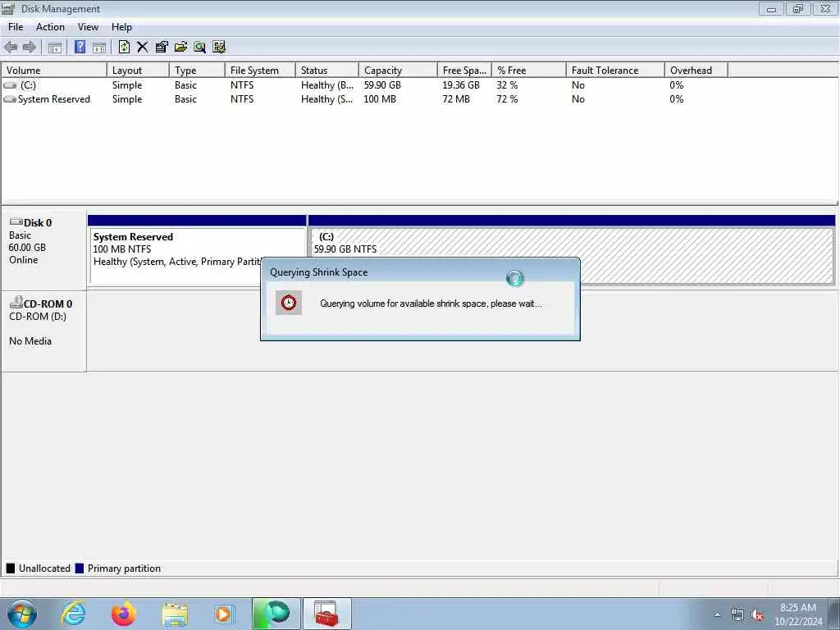
Task: Open the File menu
Action: tap(16, 27)
